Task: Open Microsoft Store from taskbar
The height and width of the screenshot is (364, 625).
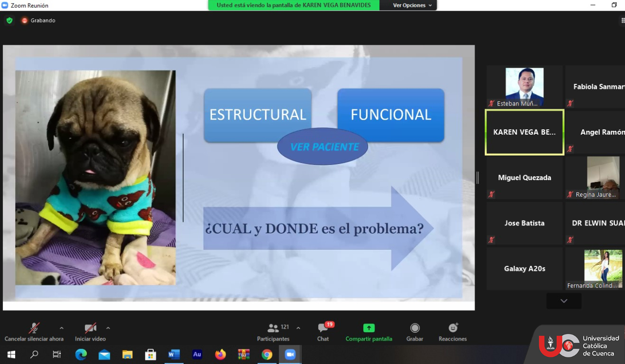Action: tap(150, 355)
